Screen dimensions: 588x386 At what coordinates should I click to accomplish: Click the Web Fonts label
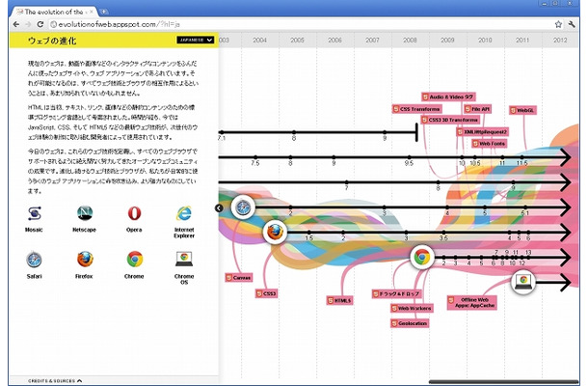click(x=490, y=144)
